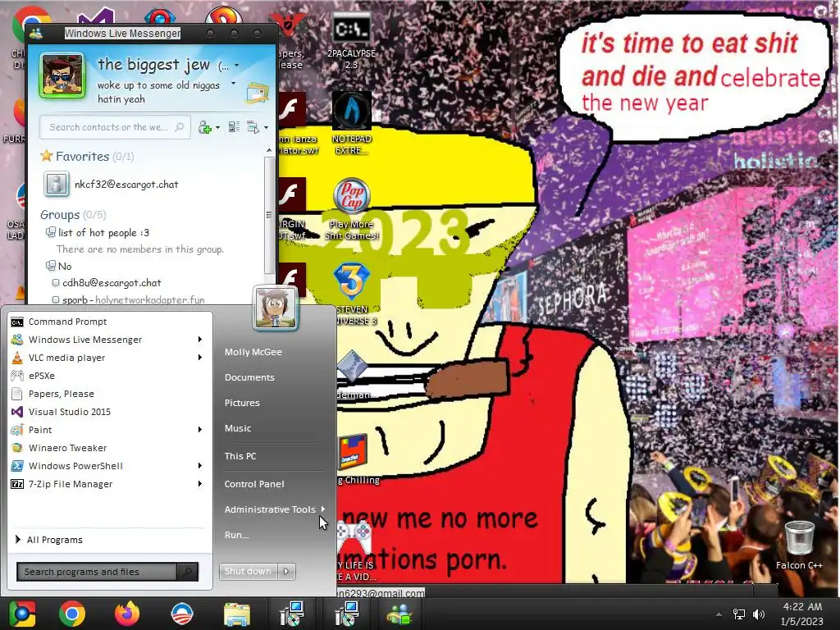Click the Shut down button
The image size is (840, 630).
click(x=248, y=572)
